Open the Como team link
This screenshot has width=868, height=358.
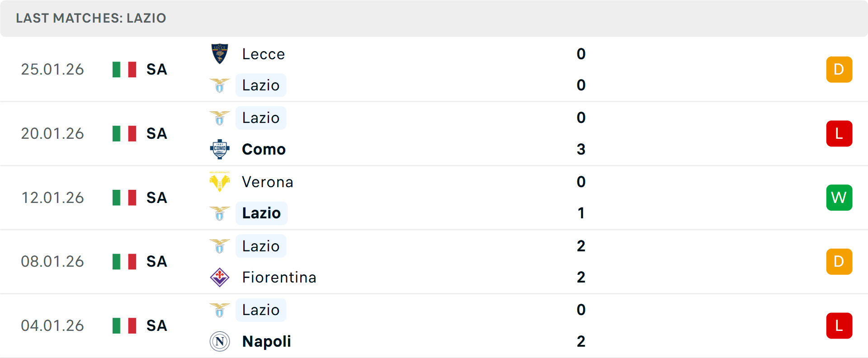coord(264,149)
